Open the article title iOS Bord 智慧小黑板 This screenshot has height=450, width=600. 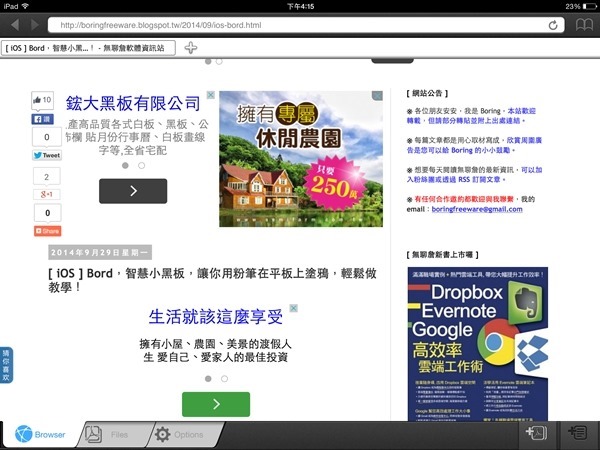[x=212, y=280]
